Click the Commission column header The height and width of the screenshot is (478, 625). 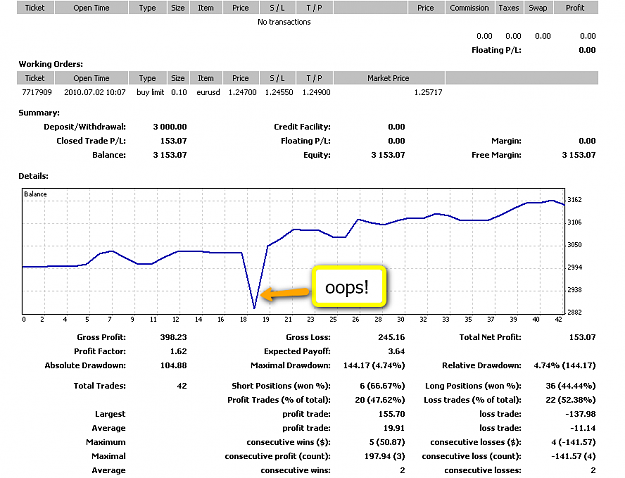[470, 8]
